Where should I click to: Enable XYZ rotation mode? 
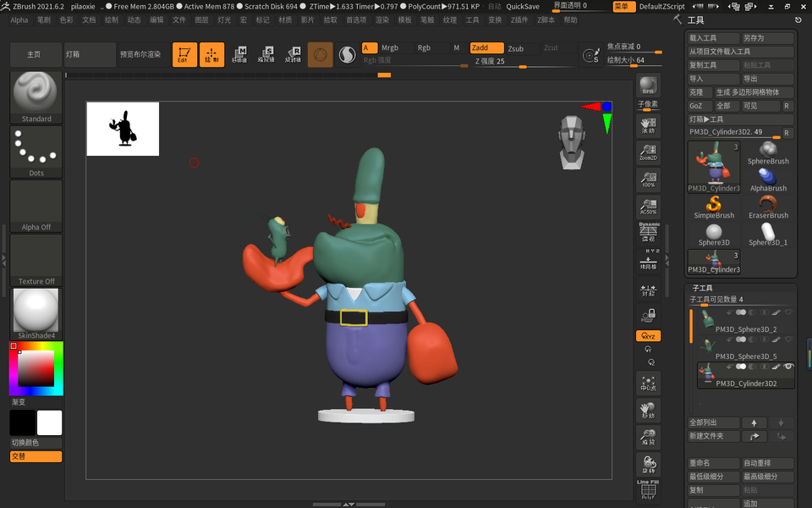tap(648, 336)
